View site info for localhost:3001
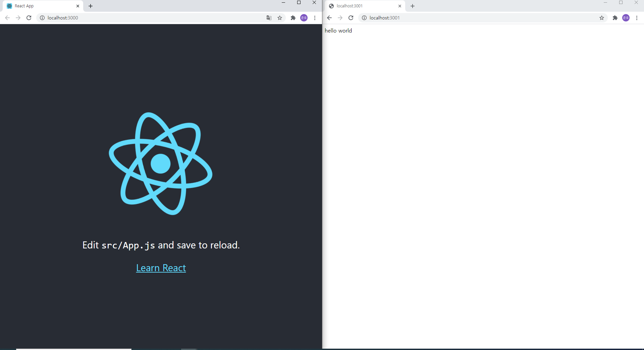This screenshot has height=350, width=644. [x=364, y=18]
